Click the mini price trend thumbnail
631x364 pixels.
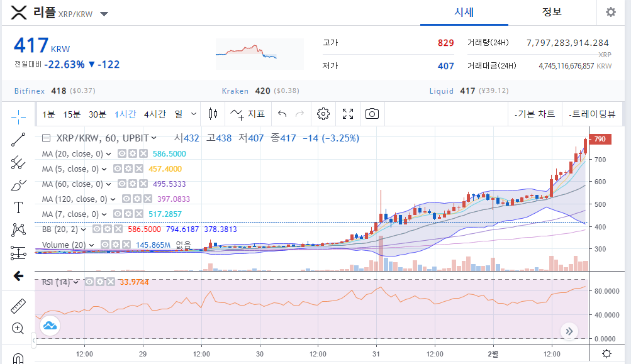[260, 54]
